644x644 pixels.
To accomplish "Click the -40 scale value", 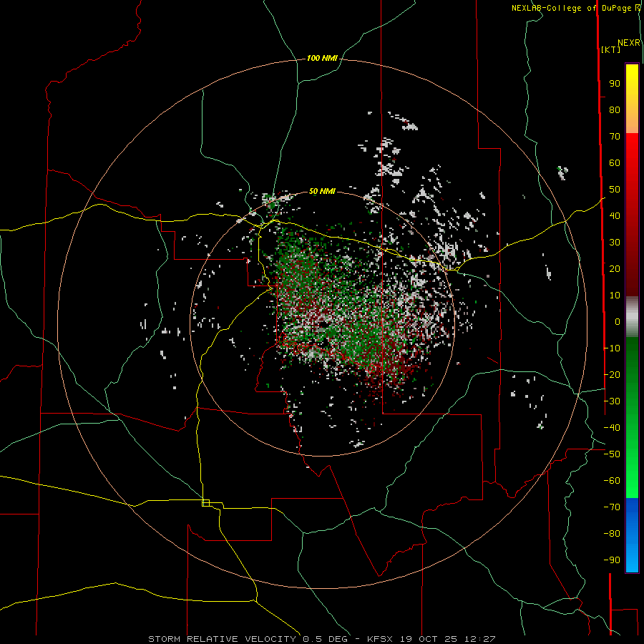I will click(x=612, y=428).
